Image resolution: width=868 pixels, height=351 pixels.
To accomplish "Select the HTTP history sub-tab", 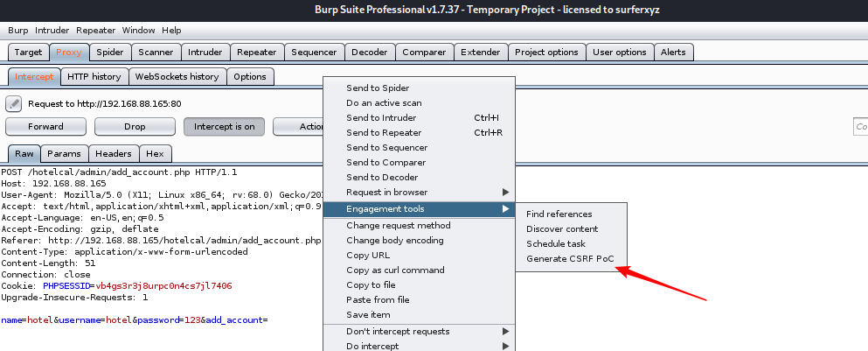I will (x=94, y=76).
